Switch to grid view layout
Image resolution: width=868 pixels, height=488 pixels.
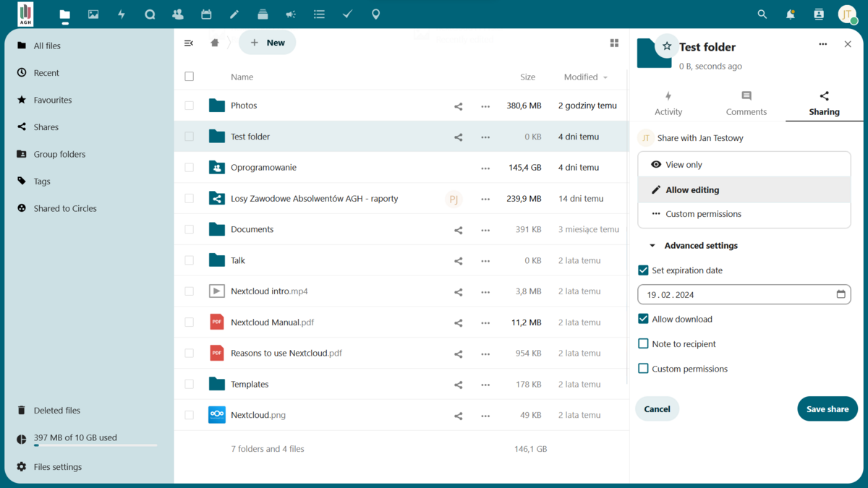pyautogui.click(x=614, y=43)
